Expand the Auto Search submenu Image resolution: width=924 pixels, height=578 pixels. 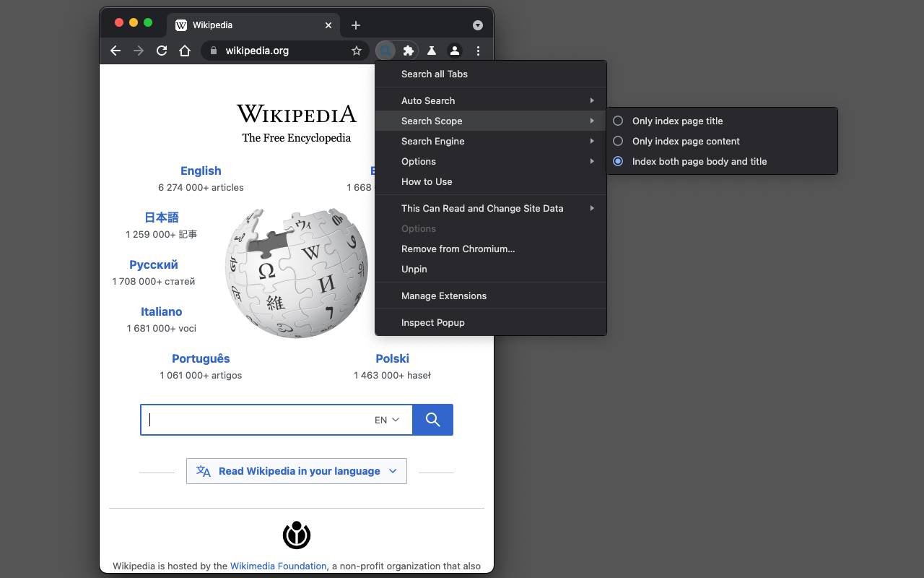[491, 100]
